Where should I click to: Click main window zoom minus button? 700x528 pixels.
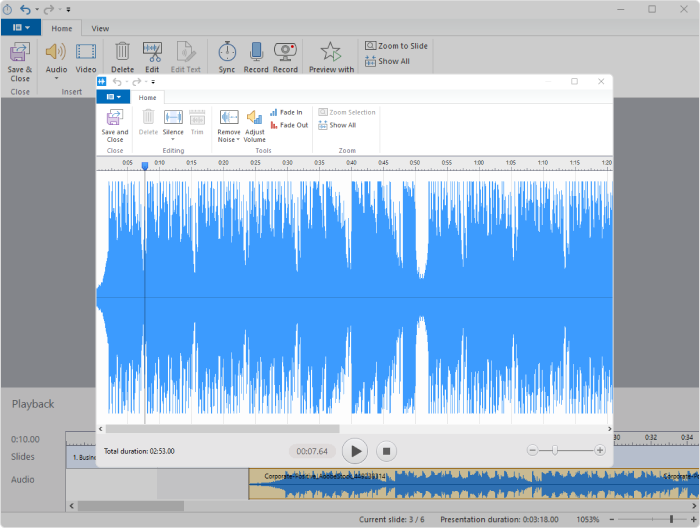(x=612, y=520)
